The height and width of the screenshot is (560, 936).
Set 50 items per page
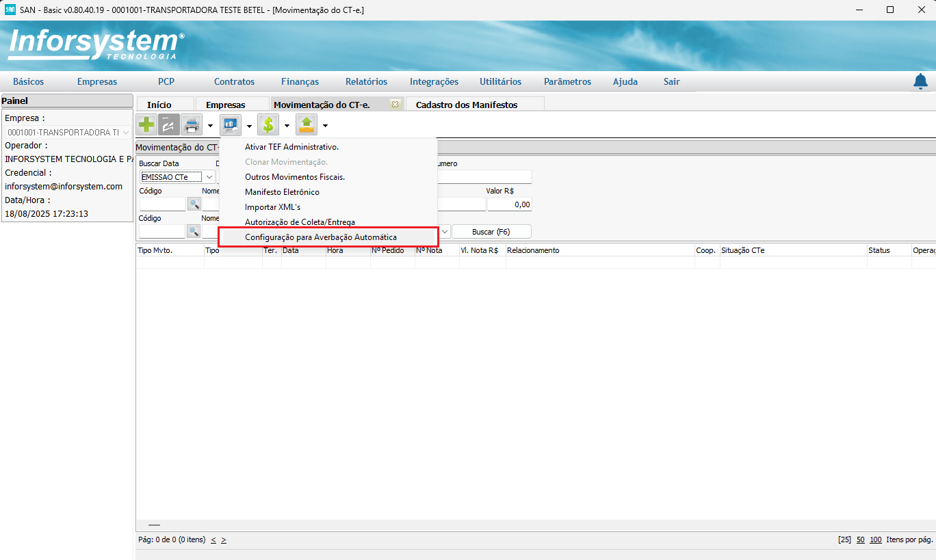[x=861, y=539]
